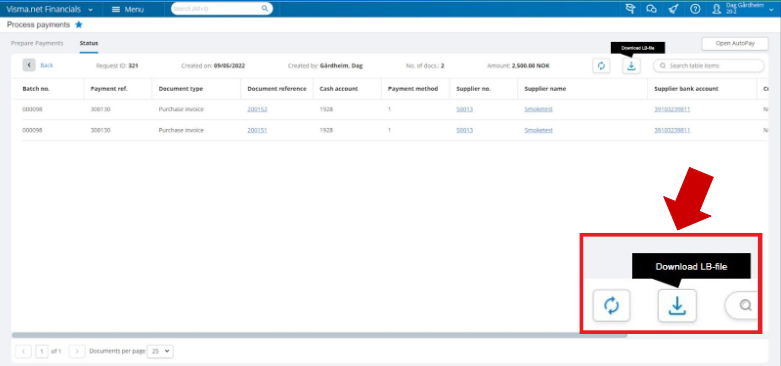Select the Status tab
The image size is (781, 366).
pos(89,43)
